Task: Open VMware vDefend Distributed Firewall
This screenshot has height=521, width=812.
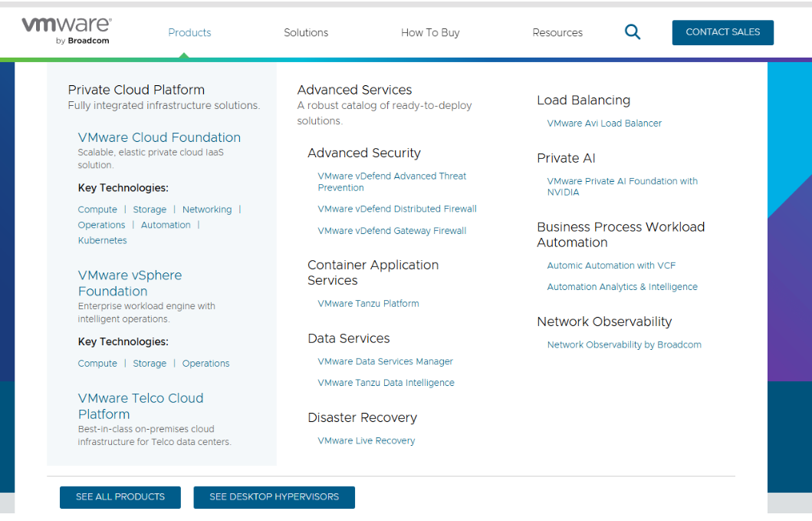Action: [397, 209]
